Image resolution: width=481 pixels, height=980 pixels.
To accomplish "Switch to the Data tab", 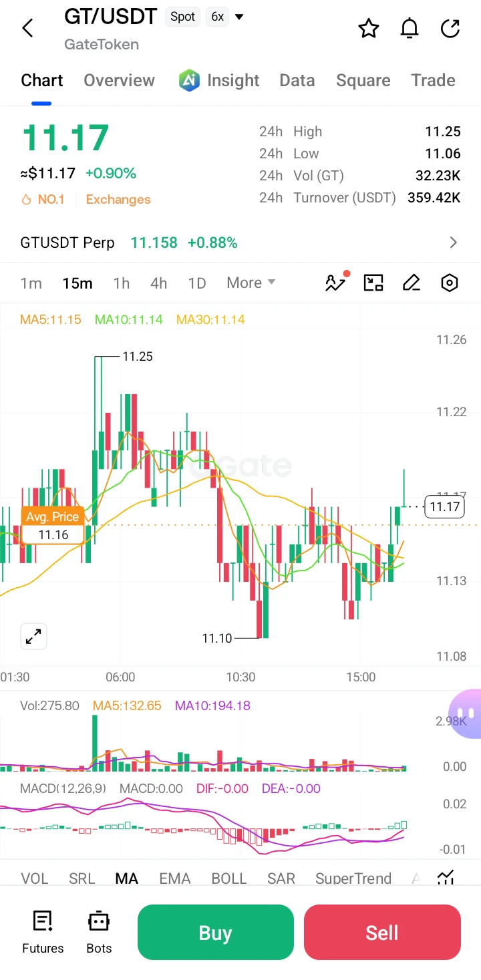I will [x=297, y=81].
